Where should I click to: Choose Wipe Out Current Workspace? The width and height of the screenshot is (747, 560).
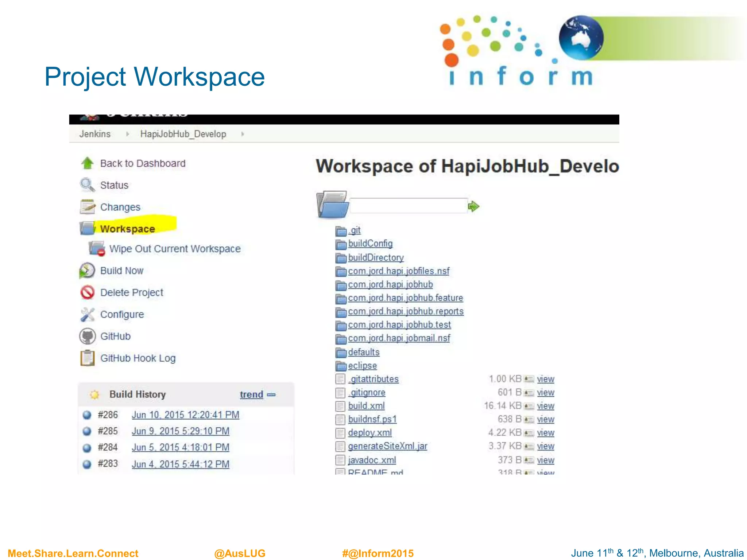[x=175, y=249]
